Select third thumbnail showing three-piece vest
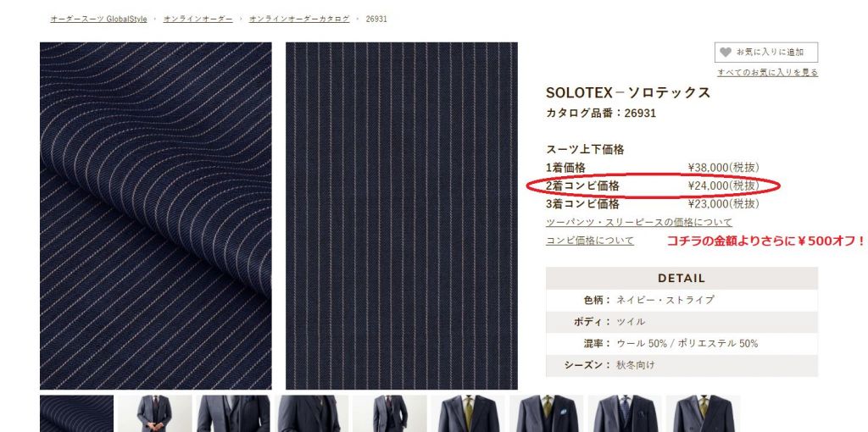 (233, 413)
